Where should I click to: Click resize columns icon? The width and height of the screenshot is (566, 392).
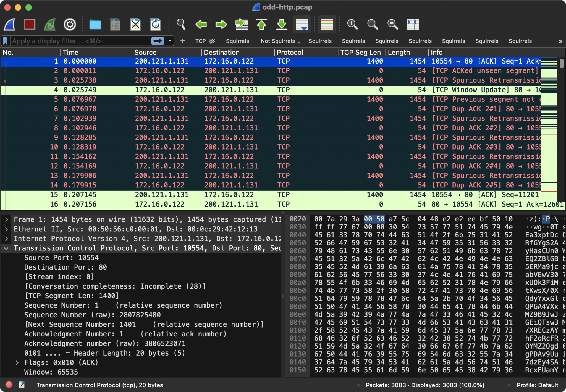tap(413, 25)
